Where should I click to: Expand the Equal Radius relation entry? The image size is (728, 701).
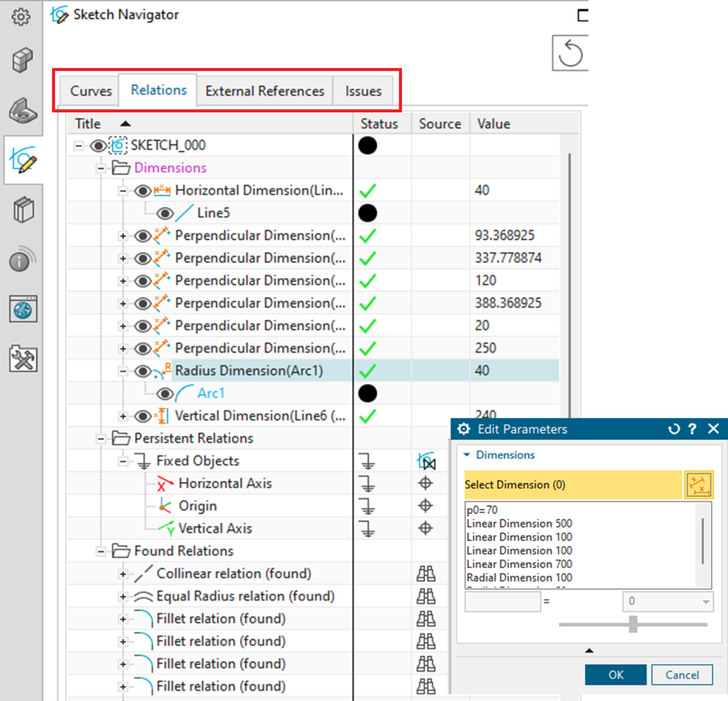tap(123, 596)
